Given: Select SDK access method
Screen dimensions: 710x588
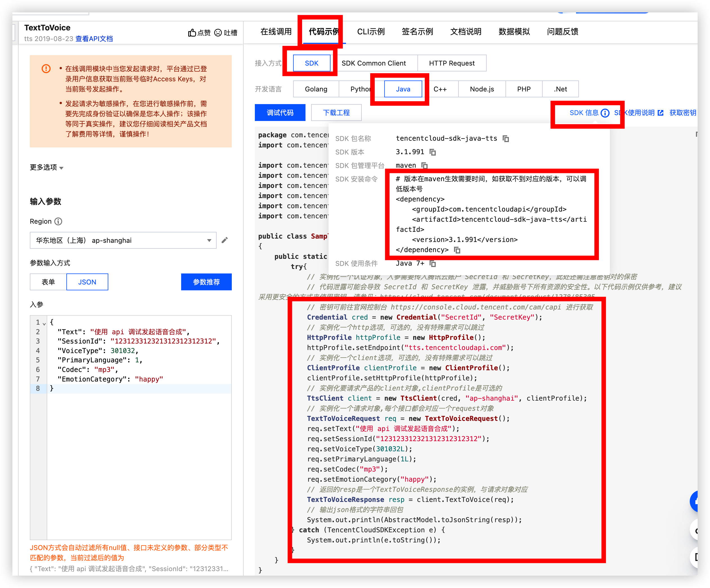Looking at the screenshot, I should pos(311,63).
